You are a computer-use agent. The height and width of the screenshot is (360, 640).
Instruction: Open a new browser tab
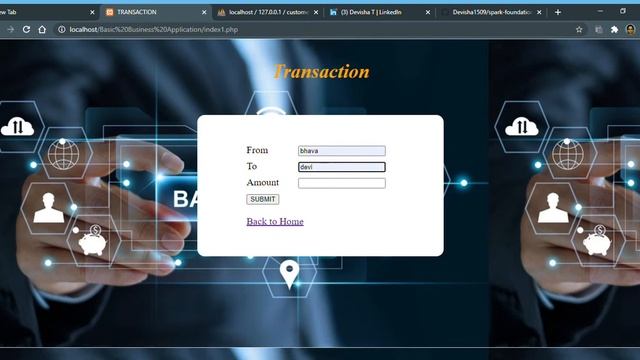point(558,12)
